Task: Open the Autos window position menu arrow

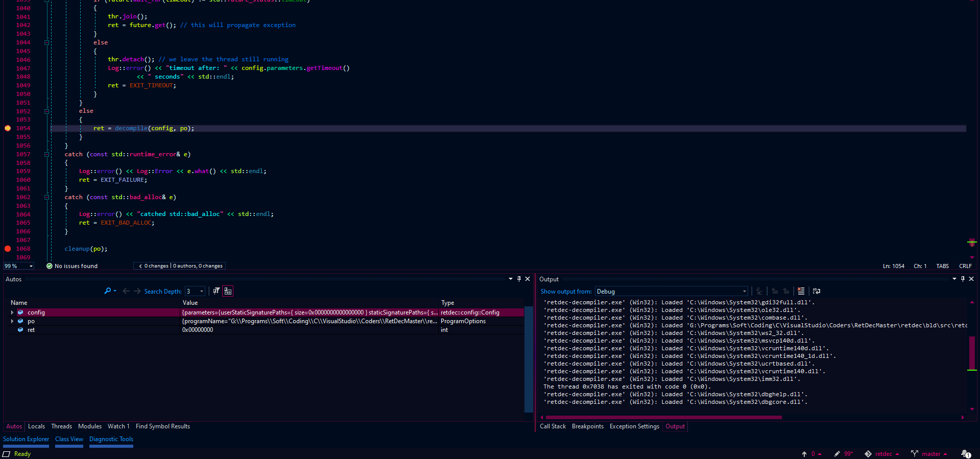Action: coord(510,279)
